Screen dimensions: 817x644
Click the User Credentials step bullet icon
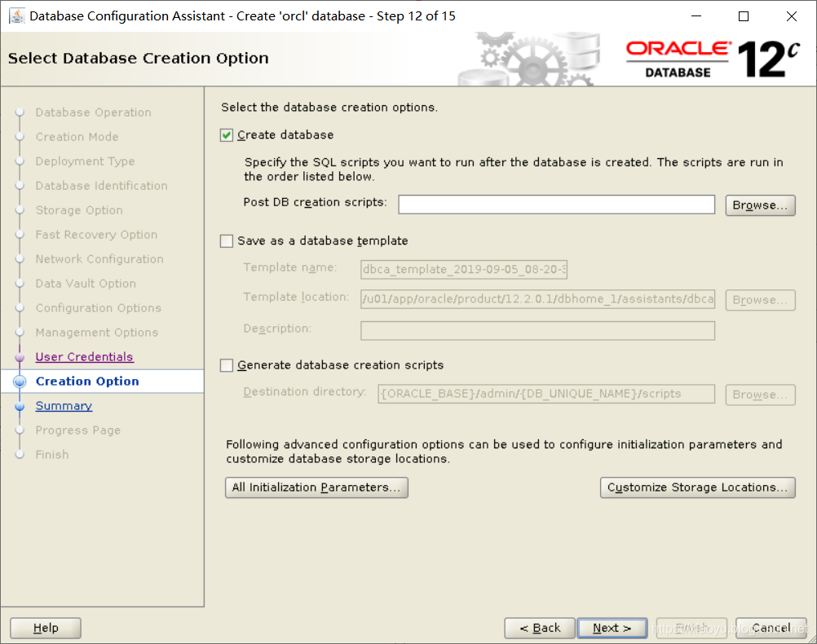click(x=20, y=357)
